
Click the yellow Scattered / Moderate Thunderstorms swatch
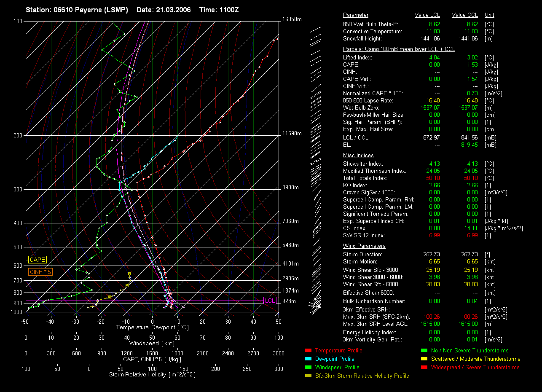coord(424,359)
